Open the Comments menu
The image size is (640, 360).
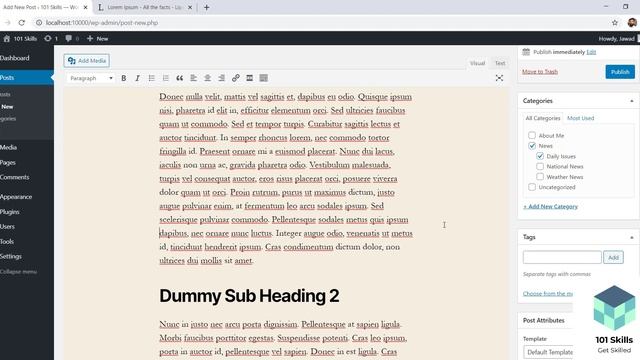tap(15, 177)
